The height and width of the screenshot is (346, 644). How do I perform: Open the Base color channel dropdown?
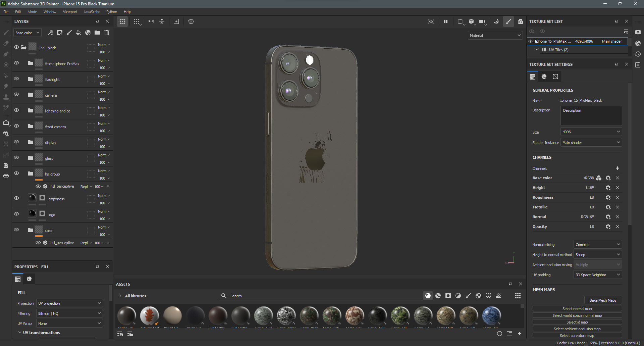(x=28, y=33)
